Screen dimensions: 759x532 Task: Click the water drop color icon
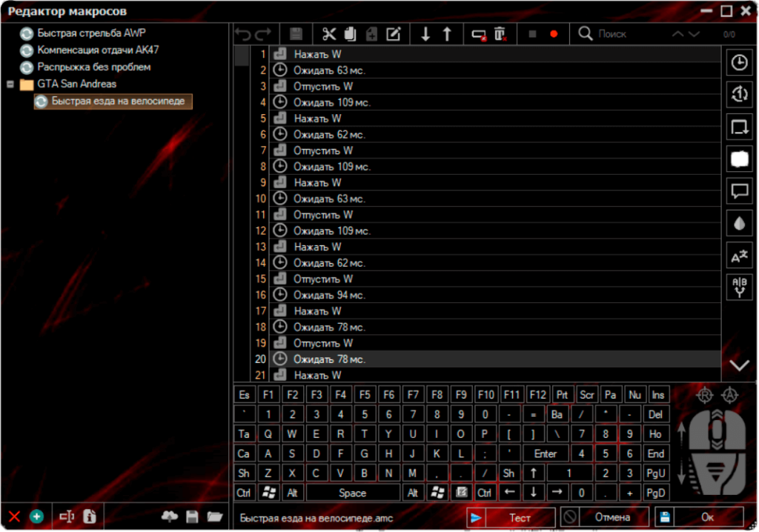point(739,223)
